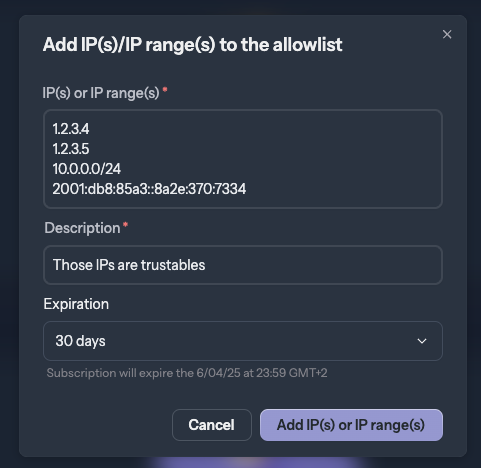The image size is (481, 468).
Task: Click the "Those IPs are trustables" text
Action: [x=129, y=265]
